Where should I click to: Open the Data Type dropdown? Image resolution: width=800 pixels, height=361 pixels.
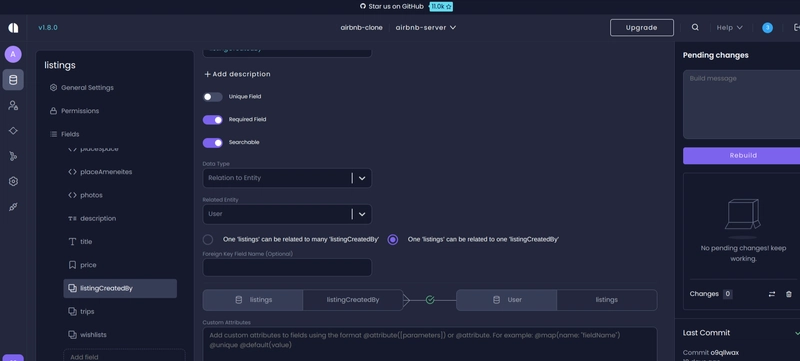point(287,178)
